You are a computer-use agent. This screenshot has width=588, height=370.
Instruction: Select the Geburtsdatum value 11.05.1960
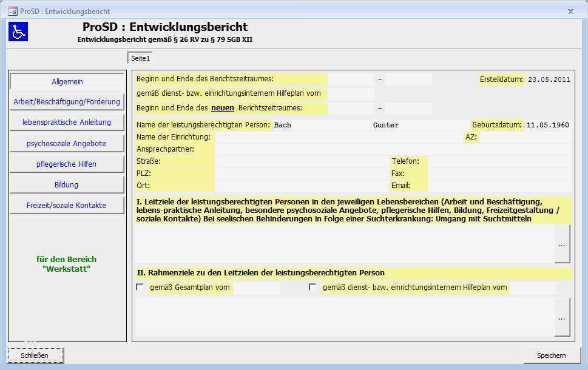point(548,125)
